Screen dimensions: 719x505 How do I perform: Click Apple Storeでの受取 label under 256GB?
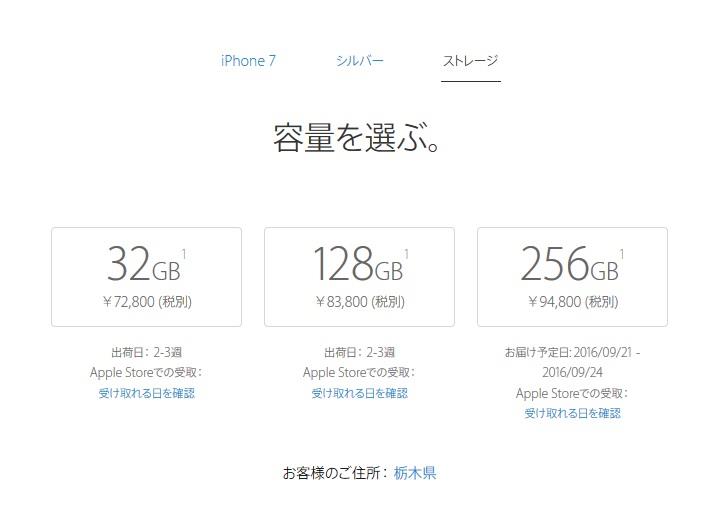pos(572,393)
